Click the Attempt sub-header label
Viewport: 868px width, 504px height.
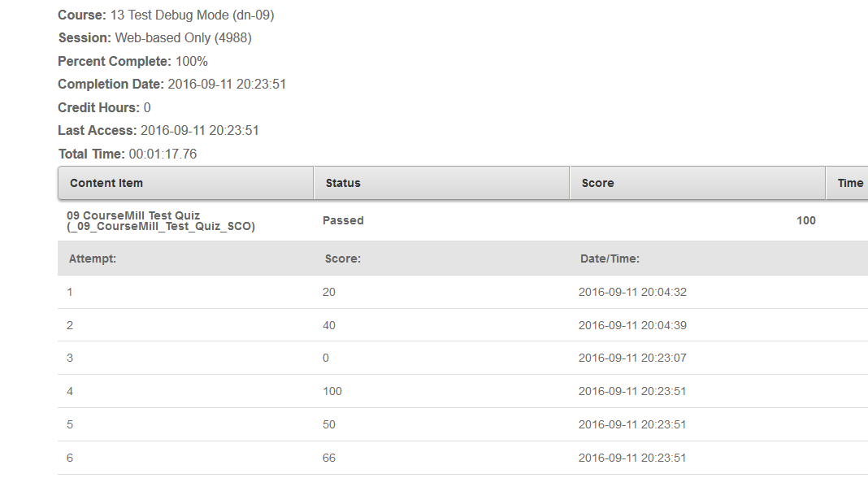tap(93, 259)
